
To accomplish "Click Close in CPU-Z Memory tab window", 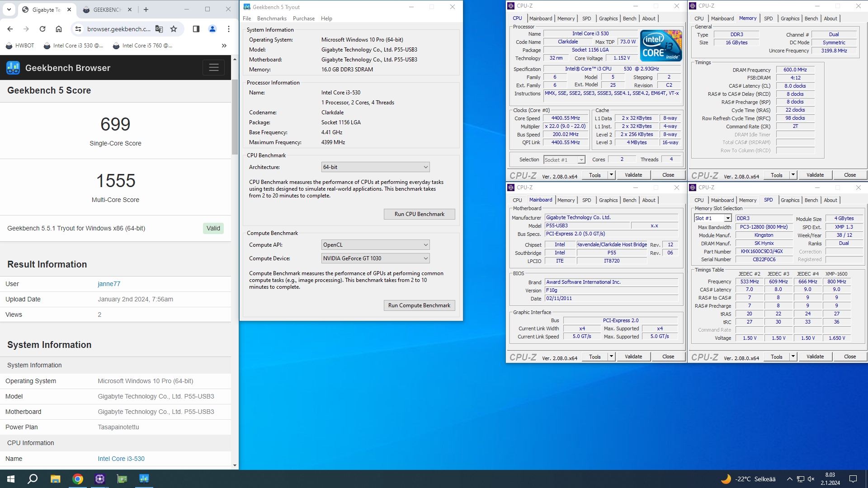I will (x=849, y=175).
